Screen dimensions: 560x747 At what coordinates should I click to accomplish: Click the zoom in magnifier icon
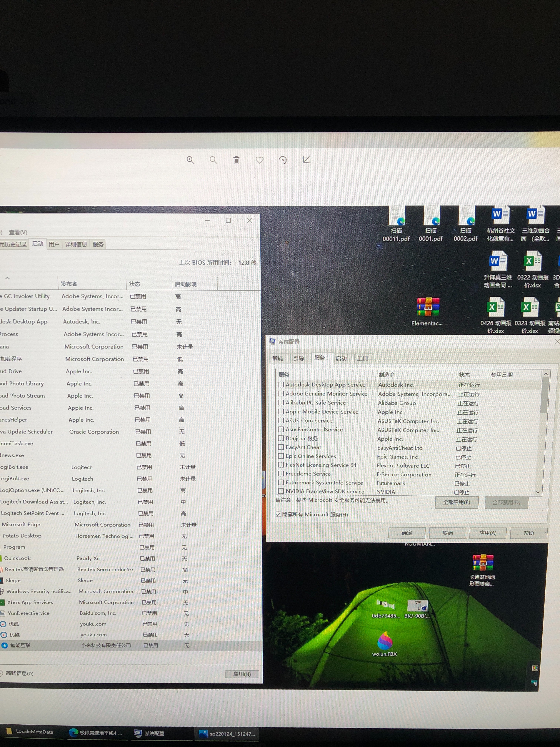[190, 160]
